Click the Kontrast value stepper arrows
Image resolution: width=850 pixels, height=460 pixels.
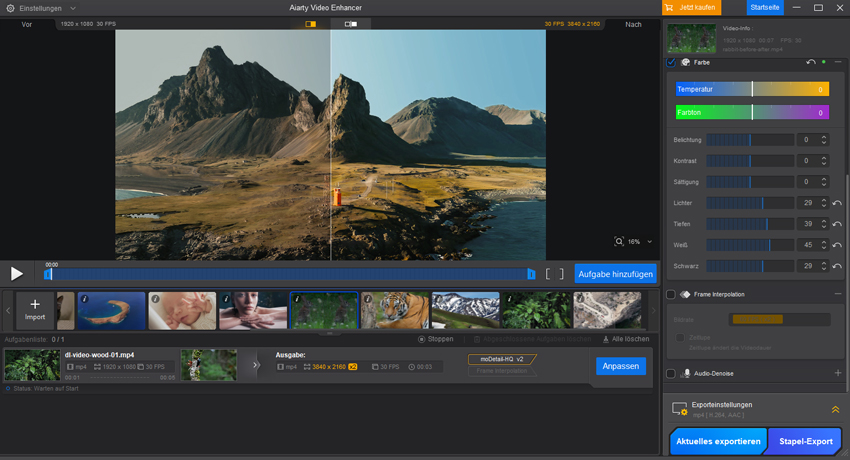(x=824, y=161)
